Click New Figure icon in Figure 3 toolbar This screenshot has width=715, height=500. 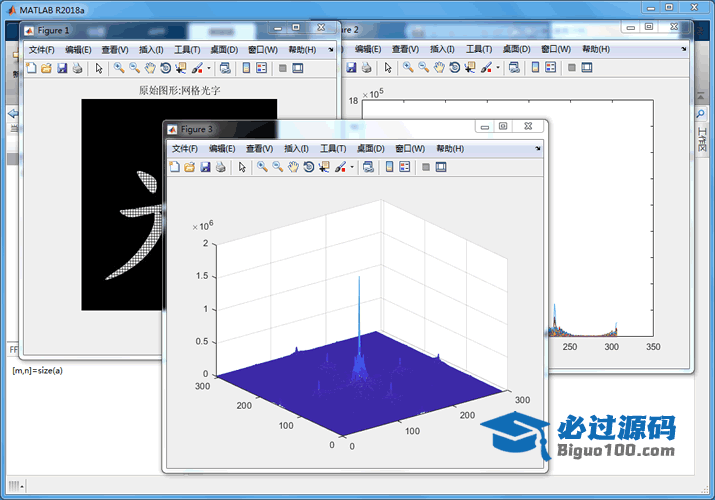[x=174, y=167]
